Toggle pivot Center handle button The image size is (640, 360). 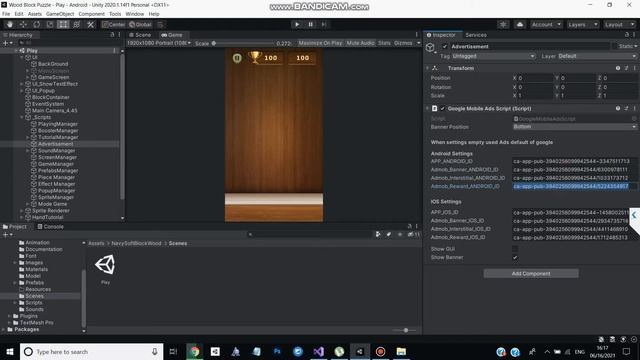(114, 24)
